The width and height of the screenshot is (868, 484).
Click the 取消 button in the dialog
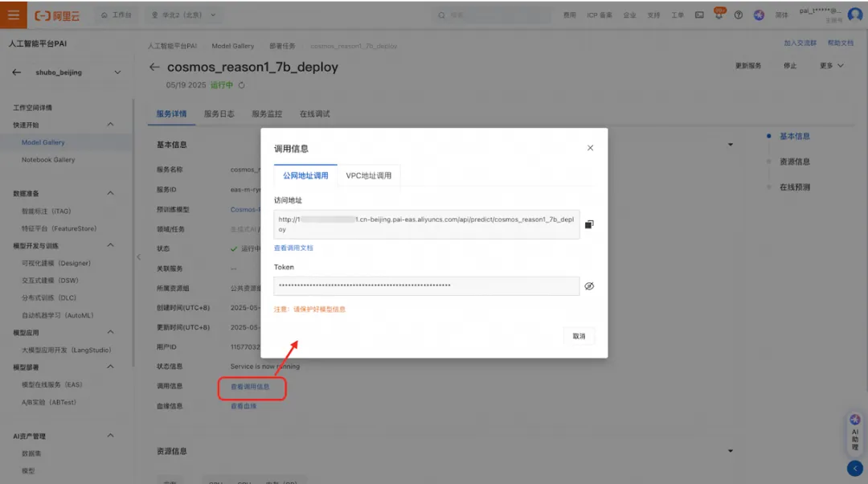coord(579,334)
